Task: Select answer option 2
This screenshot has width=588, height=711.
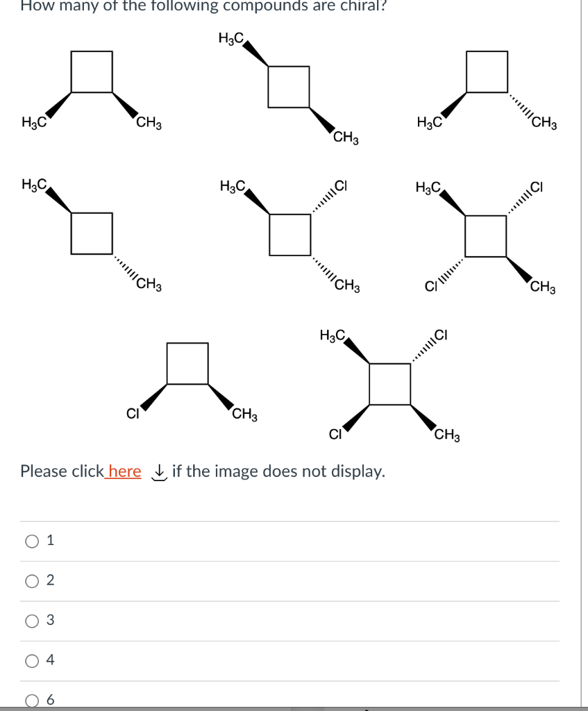Action: [31, 580]
